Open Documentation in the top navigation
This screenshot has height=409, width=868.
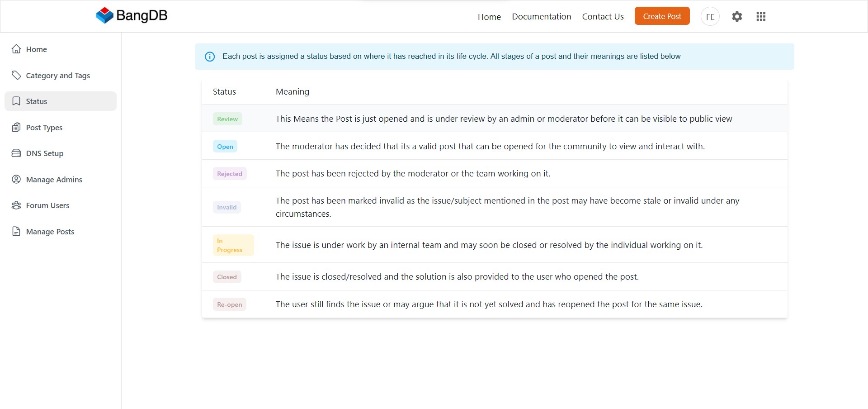542,17
